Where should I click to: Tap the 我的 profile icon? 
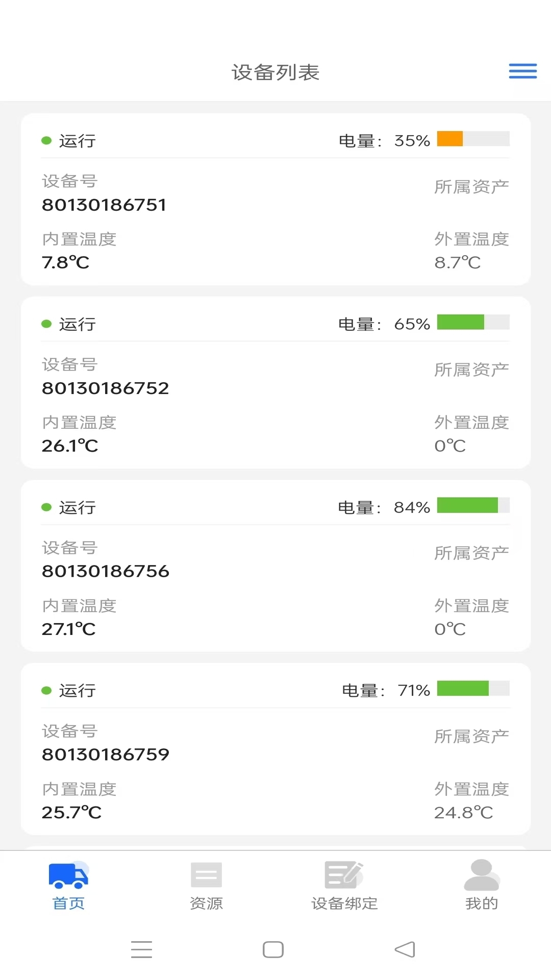482,875
